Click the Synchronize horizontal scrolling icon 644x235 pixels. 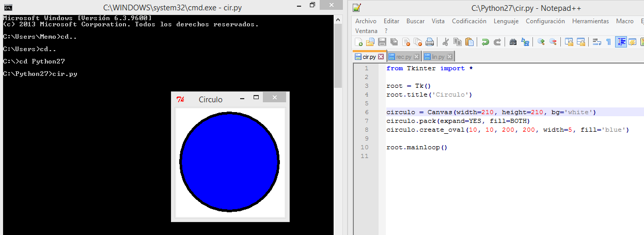(x=580, y=42)
